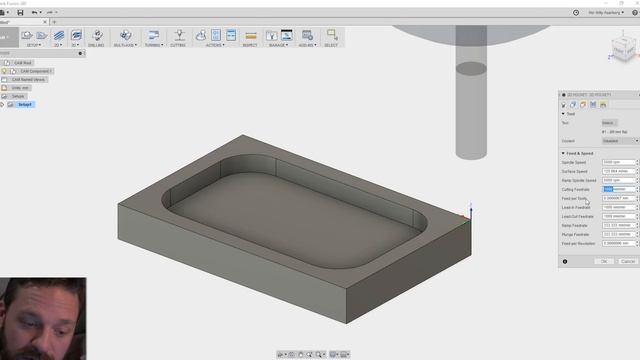Switch to the Tool tab in dialog
Viewport: 640px width, 360px height.
(x=564, y=105)
